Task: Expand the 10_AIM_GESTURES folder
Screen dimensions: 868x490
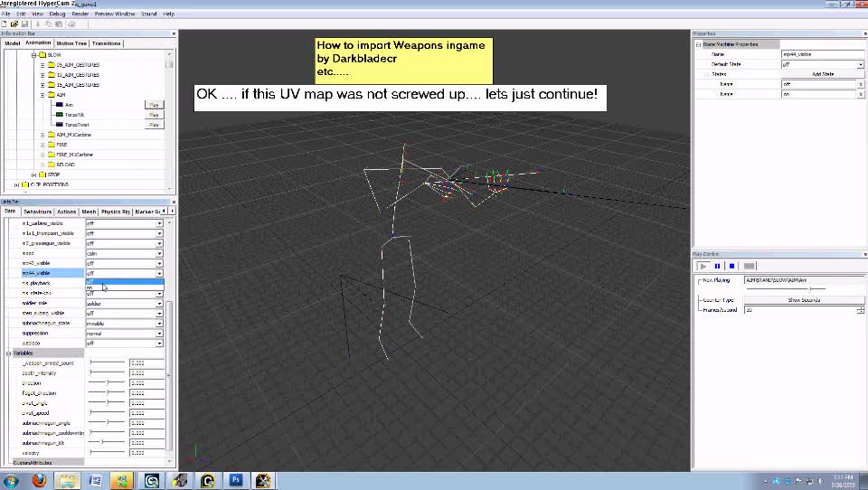Action: pyautogui.click(x=42, y=75)
